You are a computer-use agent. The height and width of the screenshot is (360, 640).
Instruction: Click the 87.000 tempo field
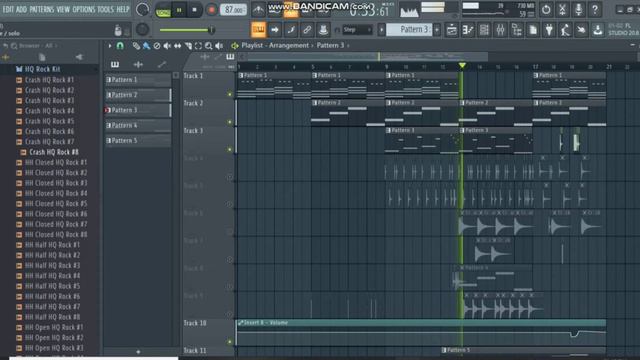click(x=233, y=9)
